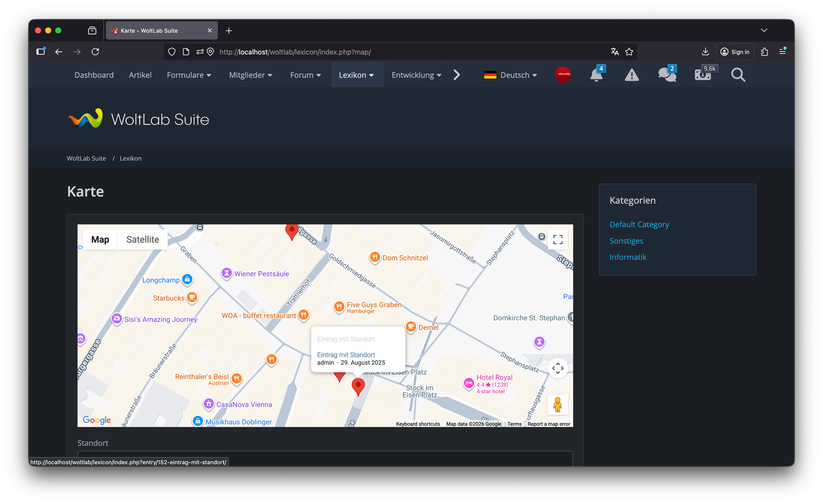Switch map to Satellite view

(x=142, y=240)
